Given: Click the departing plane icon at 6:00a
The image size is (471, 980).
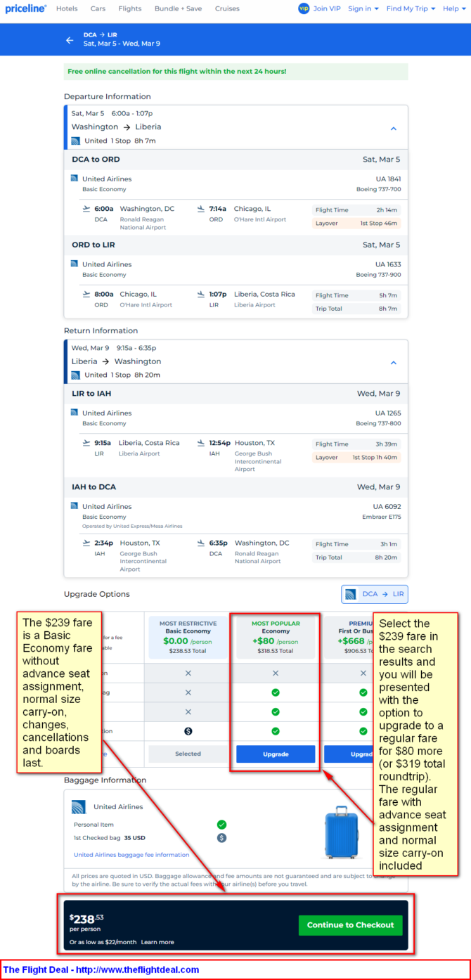Looking at the screenshot, I should click(86, 209).
